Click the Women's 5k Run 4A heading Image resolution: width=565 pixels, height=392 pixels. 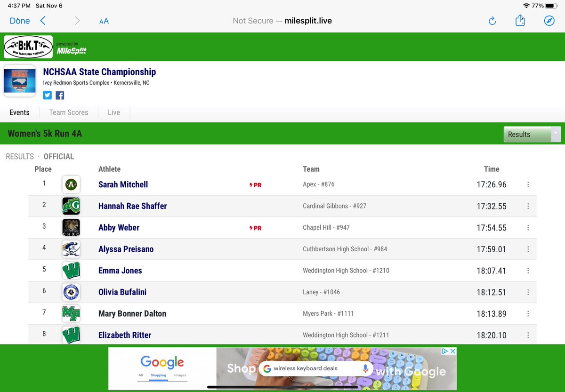click(x=45, y=134)
